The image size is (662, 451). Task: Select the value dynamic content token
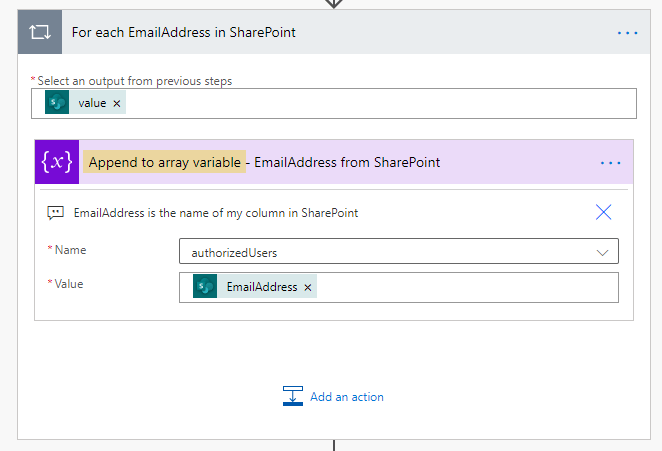coord(92,103)
